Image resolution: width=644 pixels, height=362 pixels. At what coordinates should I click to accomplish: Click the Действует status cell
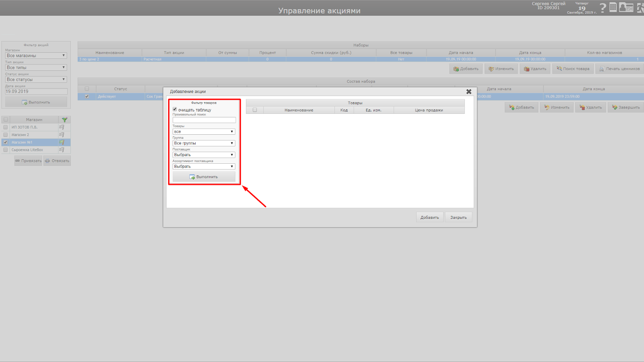tap(120, 97)
